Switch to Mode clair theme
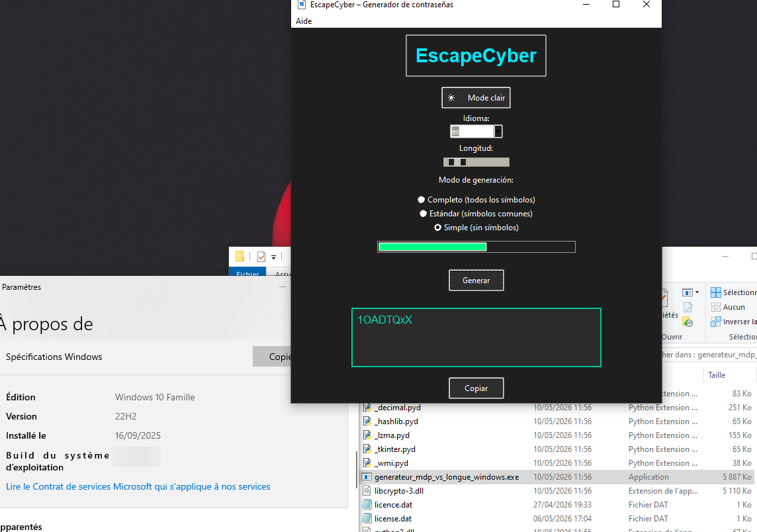The width and height of the screenshot is (757, 532). coord(476,97)
